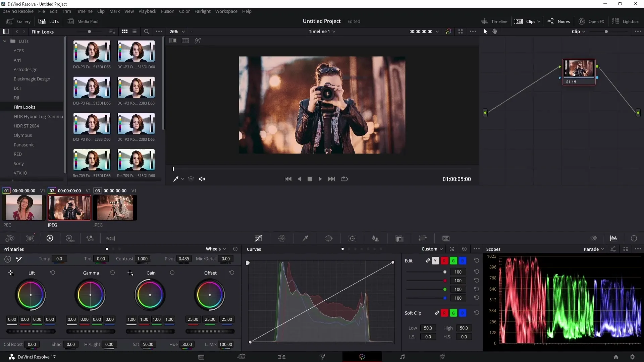Pick black point with the Lift crosshair
This screenshot has height=362, width=644.
tap(11, 273)
